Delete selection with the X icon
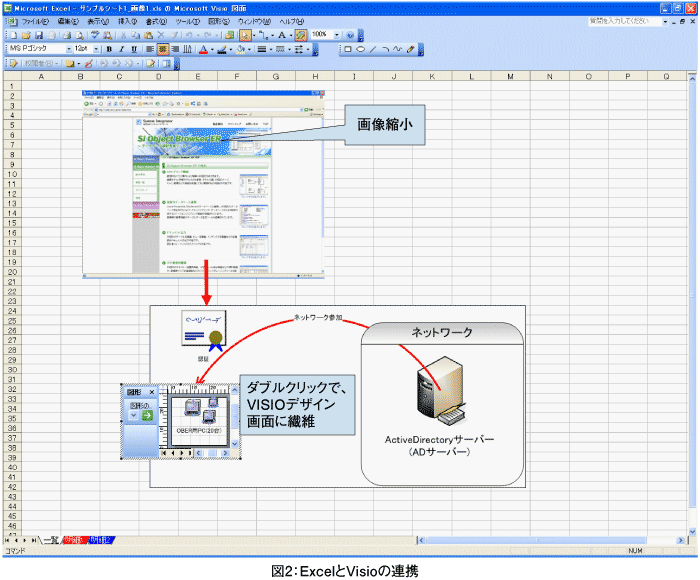 [x=161, y=35]
